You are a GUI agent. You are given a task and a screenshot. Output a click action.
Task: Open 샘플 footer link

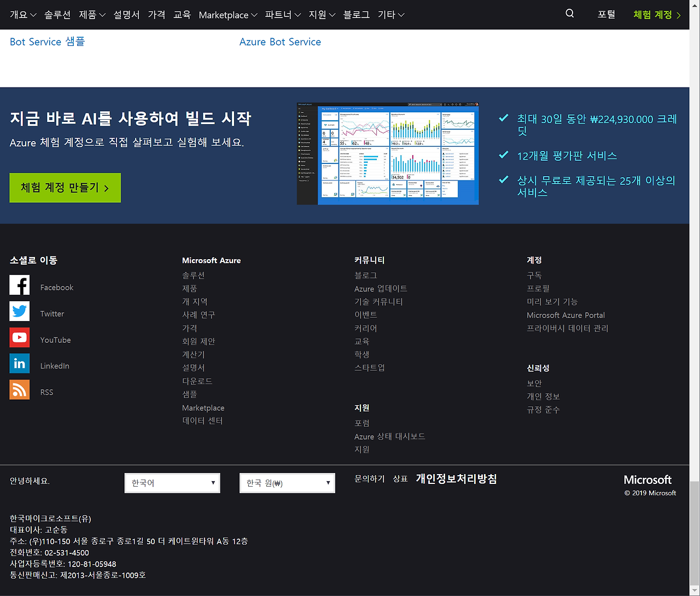click(x=190, y=394)
